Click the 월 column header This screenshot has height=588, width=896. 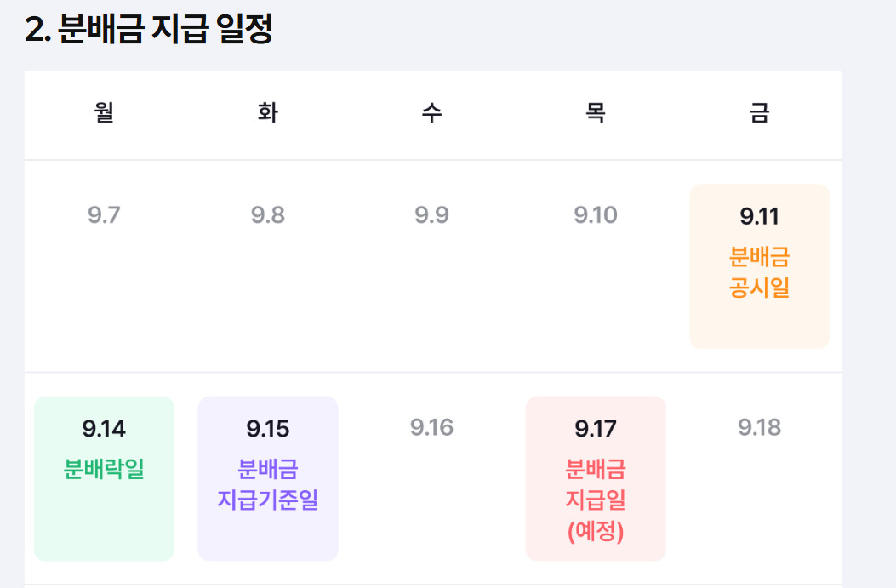pyautogui.click(x=104, y=112)
